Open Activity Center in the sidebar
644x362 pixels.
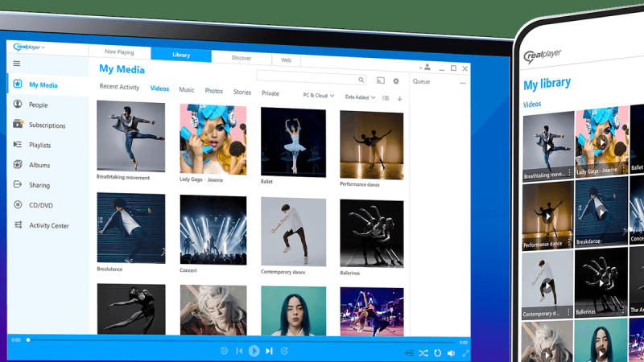[x=49, y=225]
